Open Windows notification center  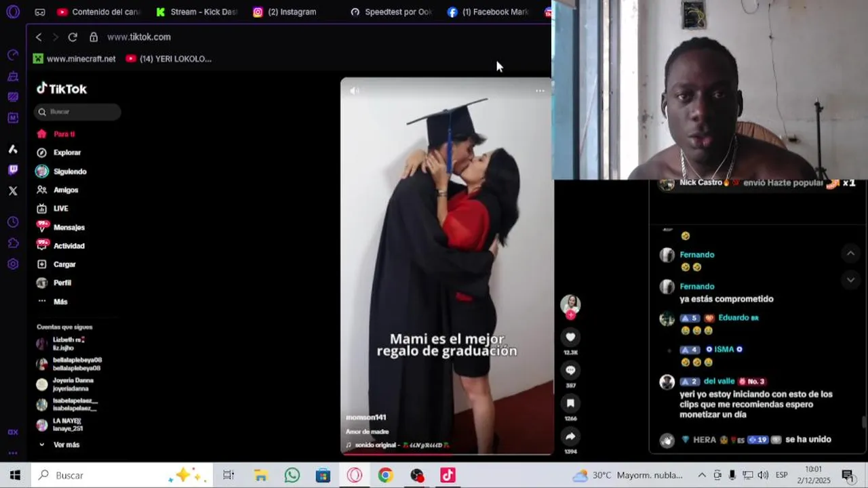[x=848, y=475]
